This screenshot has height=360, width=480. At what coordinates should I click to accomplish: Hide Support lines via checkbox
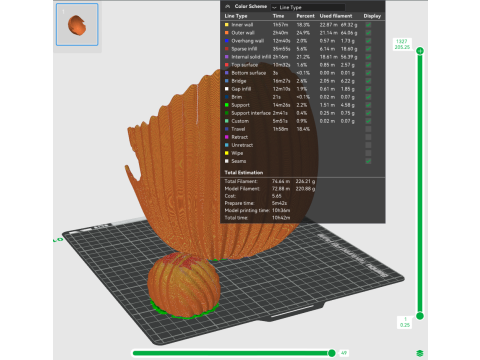[368, 105]
